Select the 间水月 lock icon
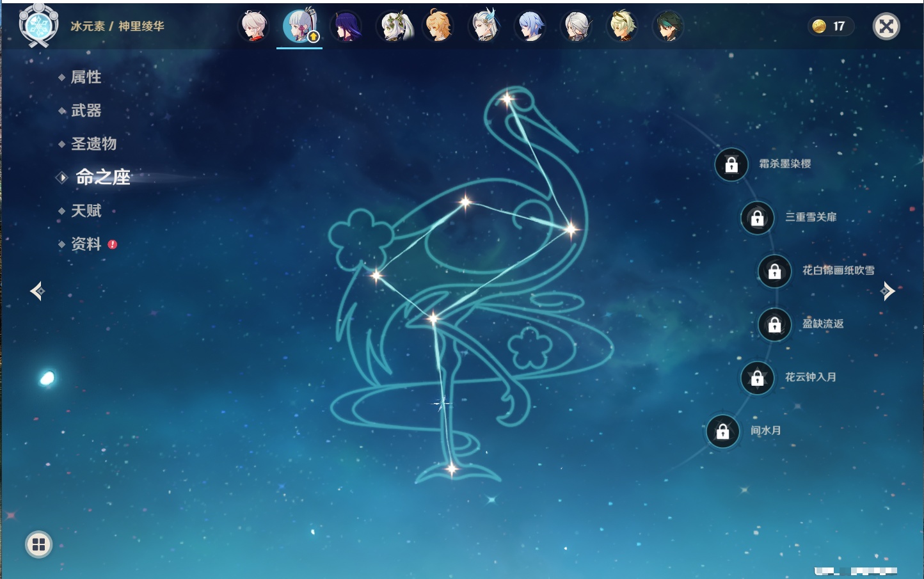The height and width of the screenshot is (579, 924). click(722, 431)
